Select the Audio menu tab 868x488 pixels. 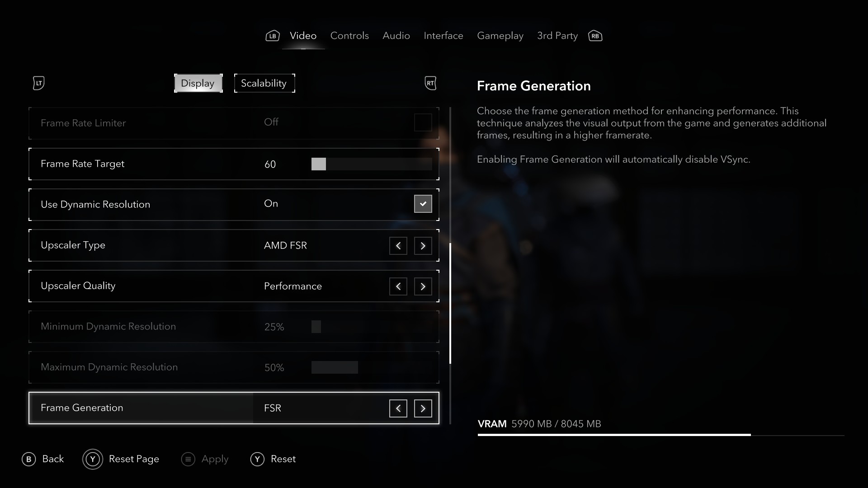396,36
